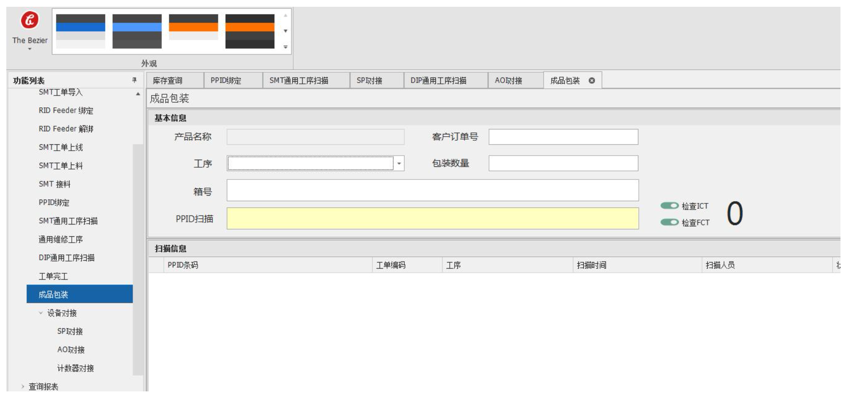This screenshot has height=404, width=868.
Task: Select the blue and dark gray theme swatch
Action: pos(137,31)
